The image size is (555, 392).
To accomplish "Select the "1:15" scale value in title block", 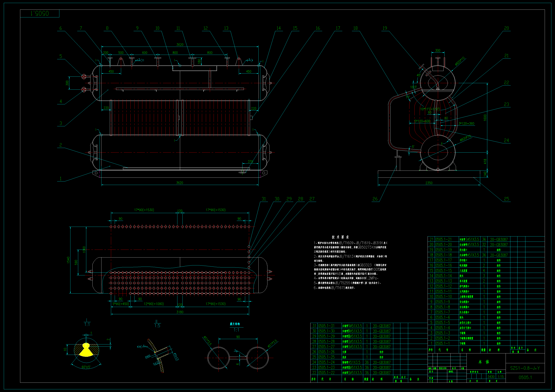I will [501, 377].
